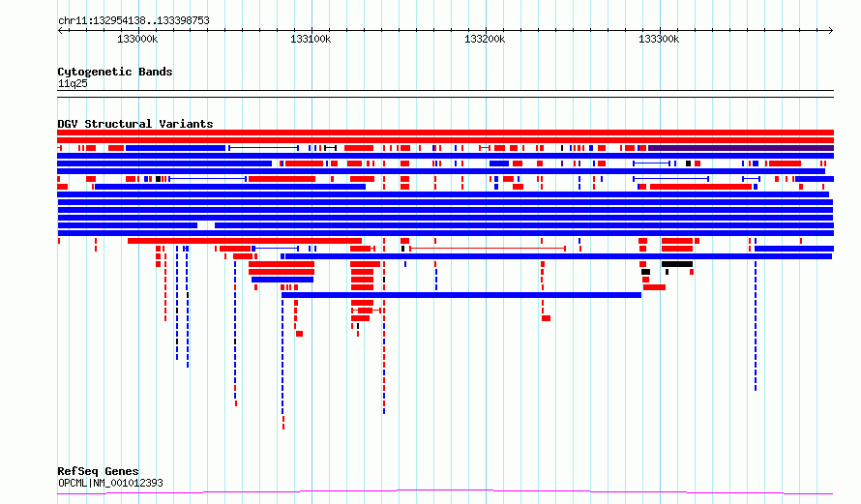The width and height of the screenshot is (861, 504).
Task: Select the wide black variant bar near 133300k
Action: point(677,264)
